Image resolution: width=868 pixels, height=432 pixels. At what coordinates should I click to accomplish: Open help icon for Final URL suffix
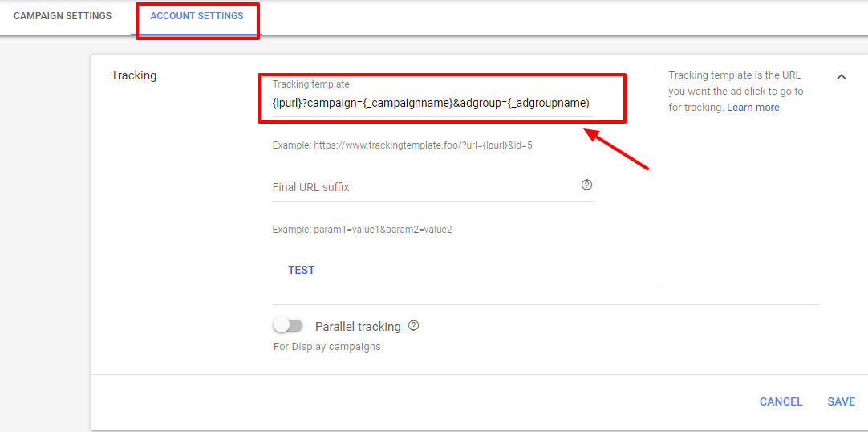tap(586, 185)
